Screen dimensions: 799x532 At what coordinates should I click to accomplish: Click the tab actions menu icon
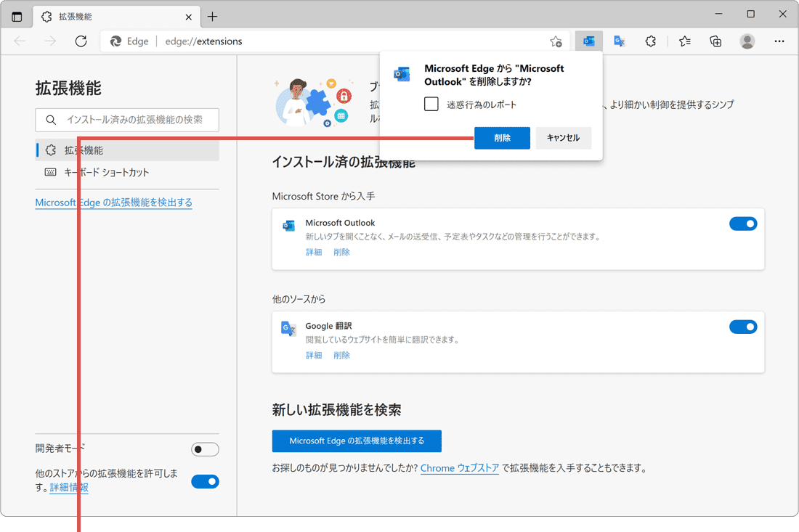point(17,17)
